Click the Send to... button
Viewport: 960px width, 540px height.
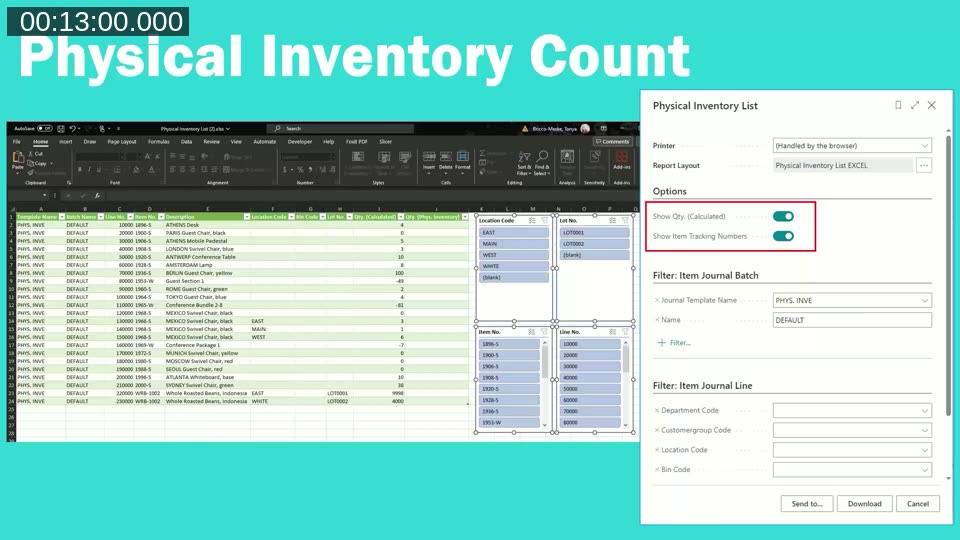(807, 504)
